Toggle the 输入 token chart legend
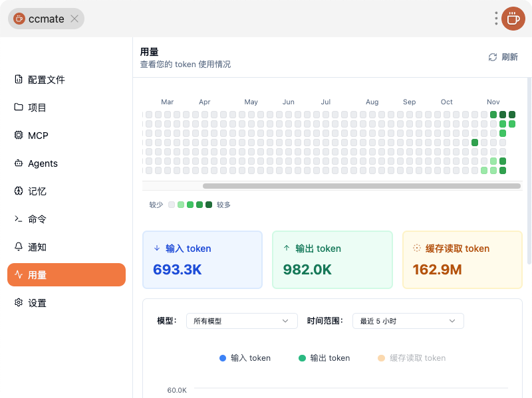 pos(245,358)
